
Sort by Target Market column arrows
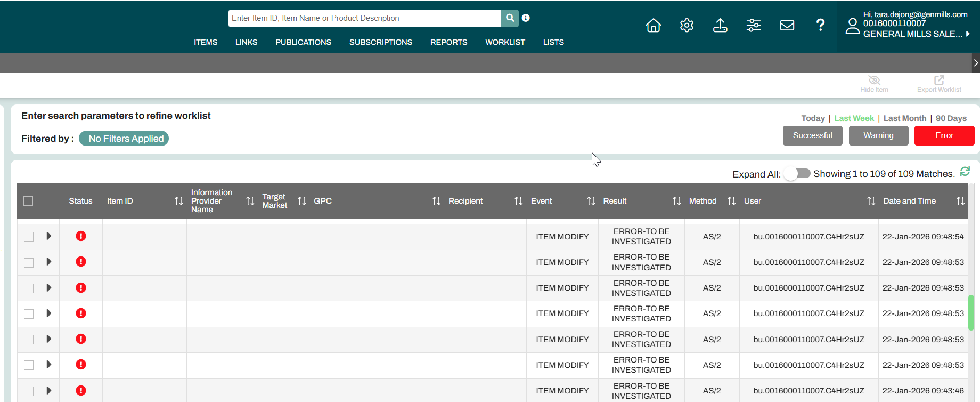click(302, 201)
